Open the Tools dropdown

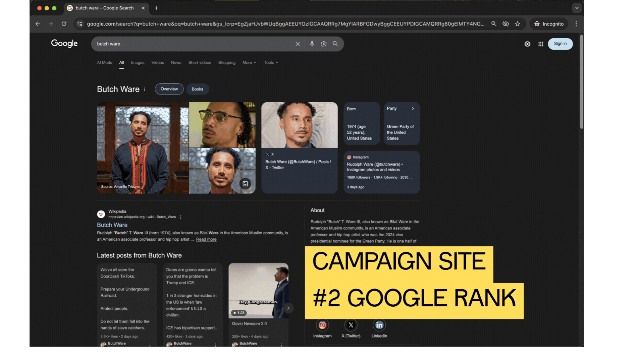pos(271,63)
